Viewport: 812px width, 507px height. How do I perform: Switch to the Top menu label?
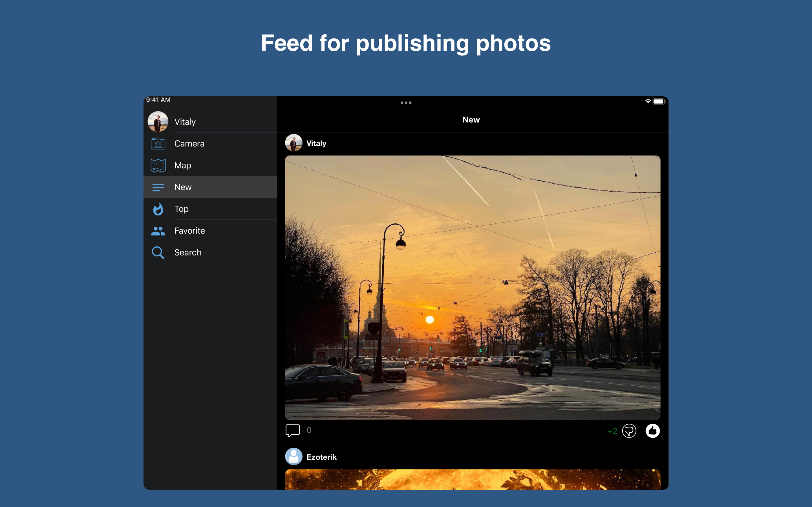182,209
